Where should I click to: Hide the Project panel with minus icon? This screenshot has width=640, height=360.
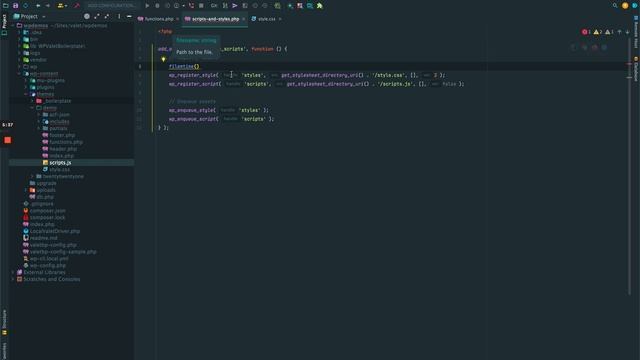point(129,16)
